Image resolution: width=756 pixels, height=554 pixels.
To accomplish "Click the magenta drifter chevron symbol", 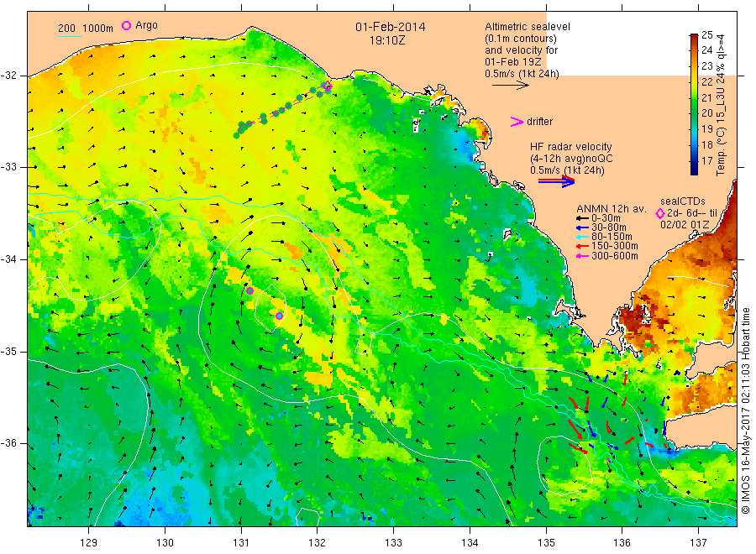I will (517, 122).
